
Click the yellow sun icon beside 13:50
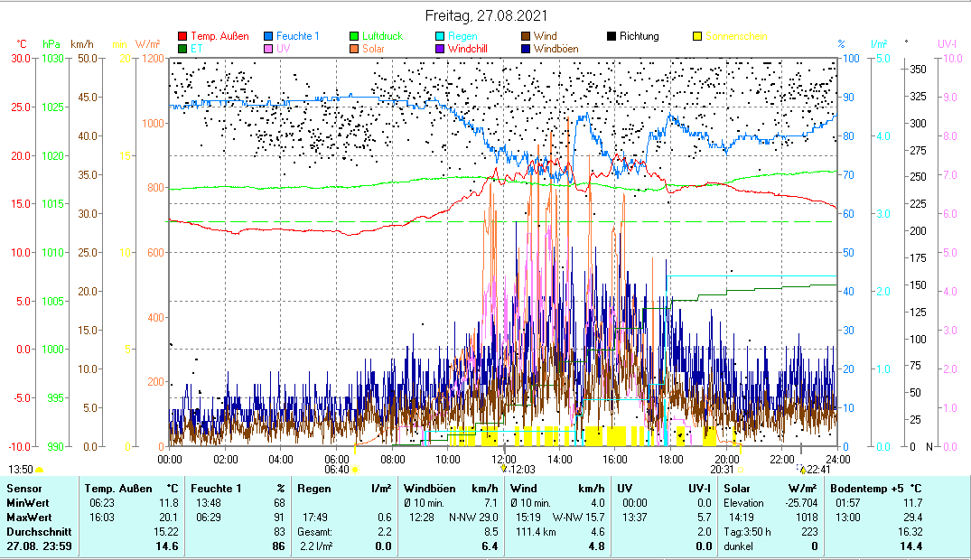point(39,470)
